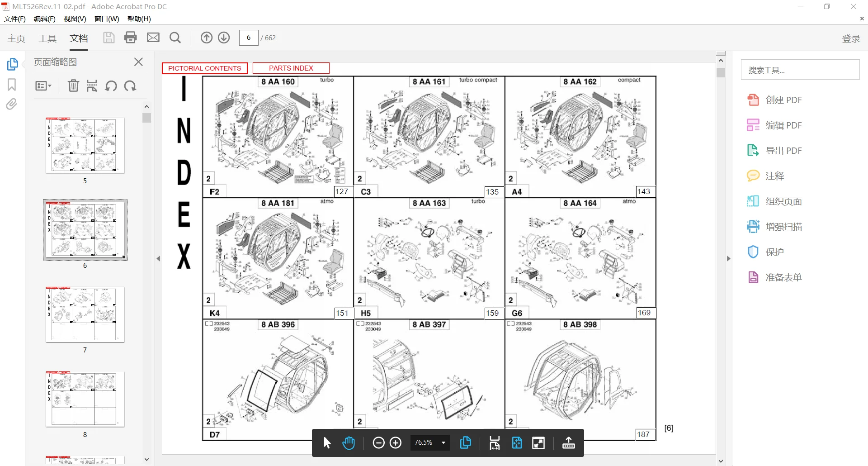Screen dimensions: 868x466
Task: Click PICTORIAL CONTENTS link
Action: pos(205,68)
